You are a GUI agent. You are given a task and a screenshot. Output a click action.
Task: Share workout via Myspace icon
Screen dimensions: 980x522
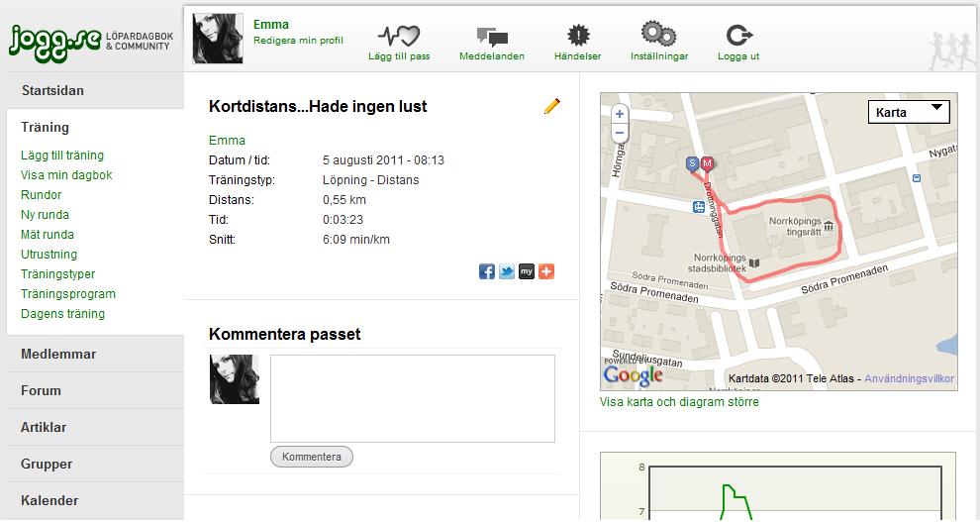pos(527,271)
